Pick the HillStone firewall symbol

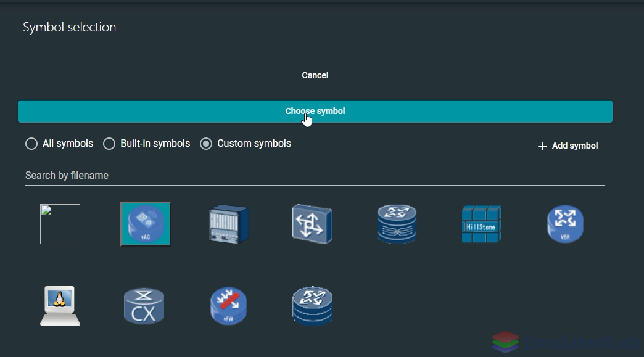(481, 224)
